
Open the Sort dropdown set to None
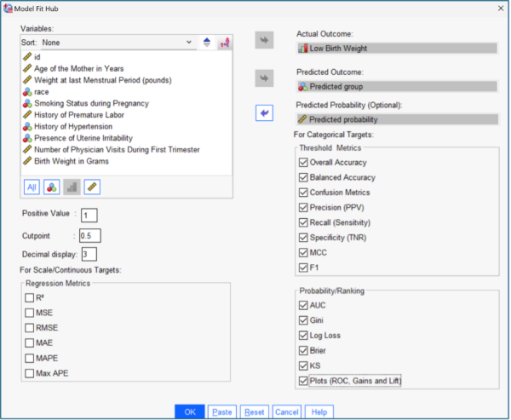118,43
